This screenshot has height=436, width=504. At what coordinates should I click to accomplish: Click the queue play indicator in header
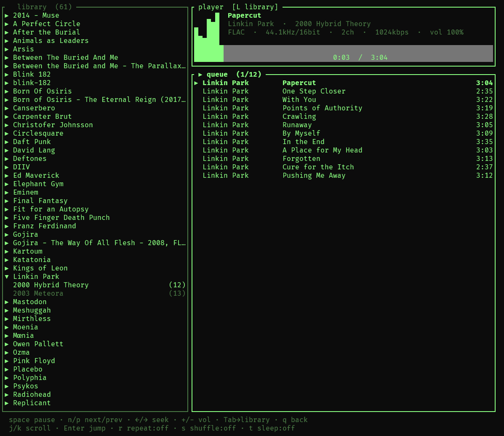[200, 74]
